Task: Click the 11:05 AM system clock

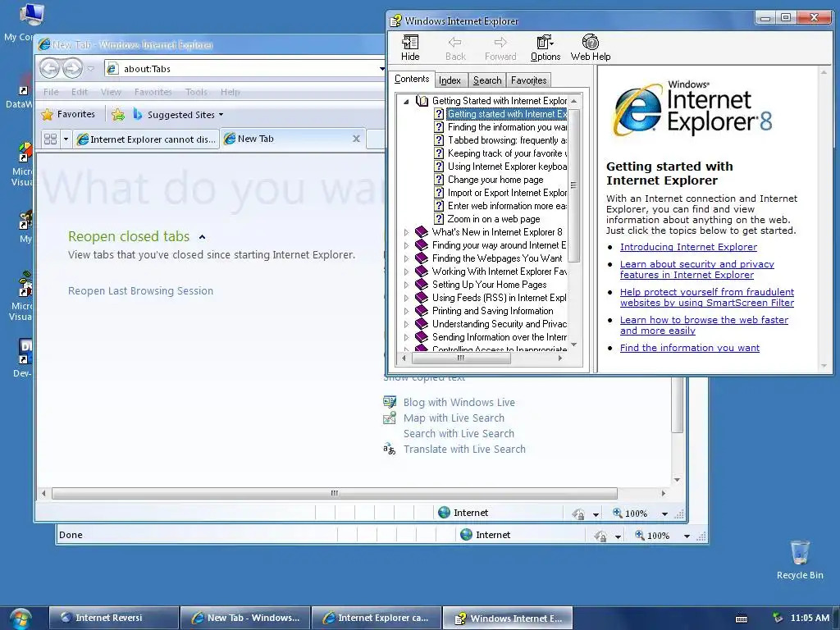Action: coord(810,618)
